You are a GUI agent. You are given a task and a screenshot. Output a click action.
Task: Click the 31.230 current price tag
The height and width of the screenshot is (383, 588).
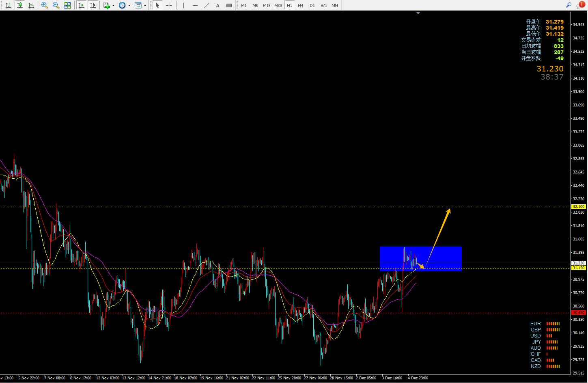(578, 263)
